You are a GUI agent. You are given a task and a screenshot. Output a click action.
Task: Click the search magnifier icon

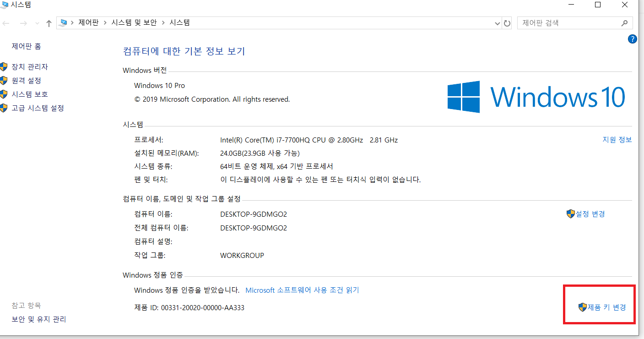[624, 23]
